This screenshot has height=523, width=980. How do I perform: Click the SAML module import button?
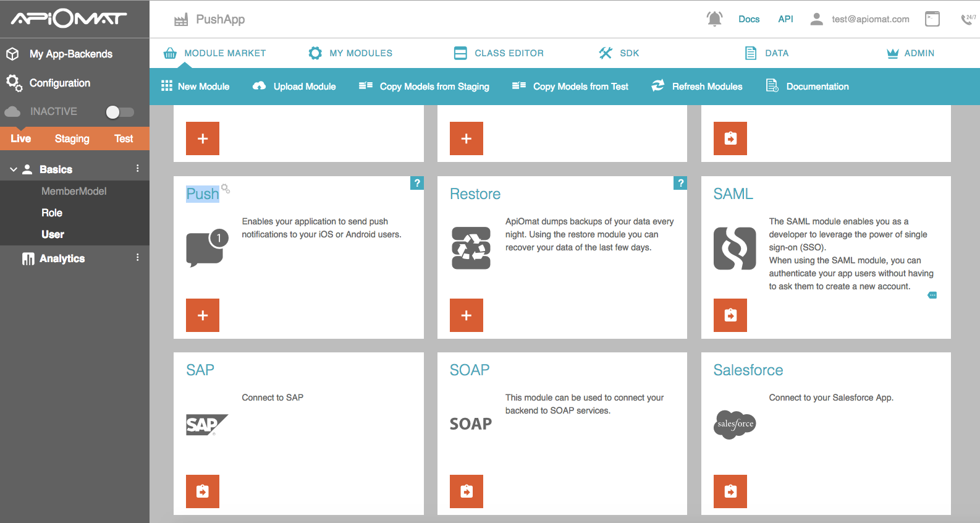(x=730, y=315)
